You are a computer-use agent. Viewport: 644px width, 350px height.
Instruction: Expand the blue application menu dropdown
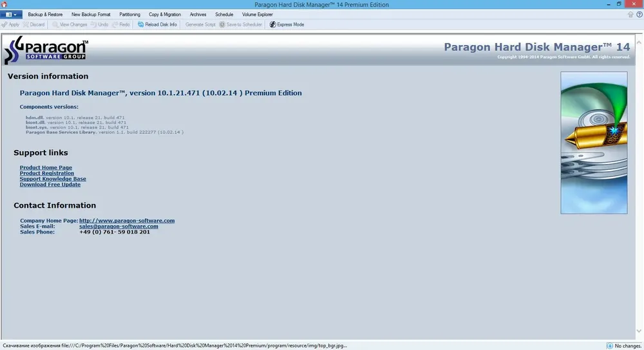click(11, 14)
